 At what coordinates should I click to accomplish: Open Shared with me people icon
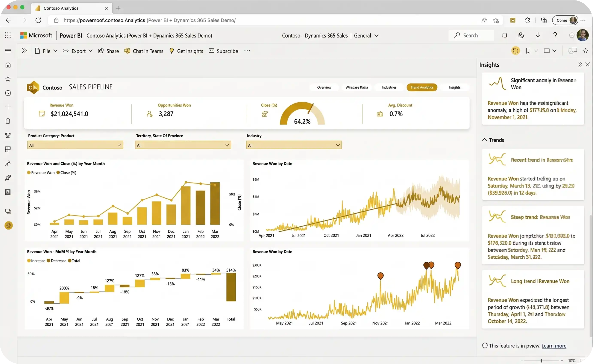click(x=8, y=164)
